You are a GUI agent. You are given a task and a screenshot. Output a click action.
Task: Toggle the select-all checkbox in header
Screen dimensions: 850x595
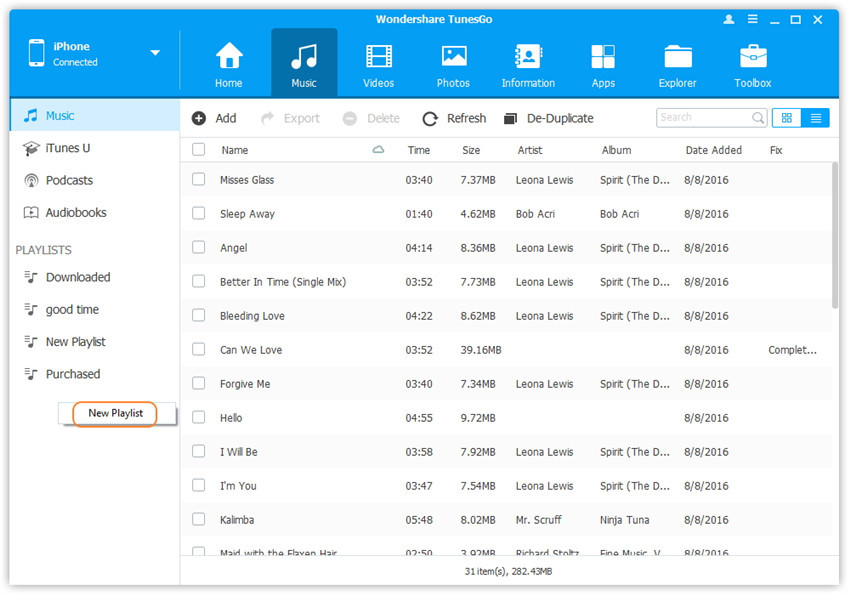tap(199, 150)
